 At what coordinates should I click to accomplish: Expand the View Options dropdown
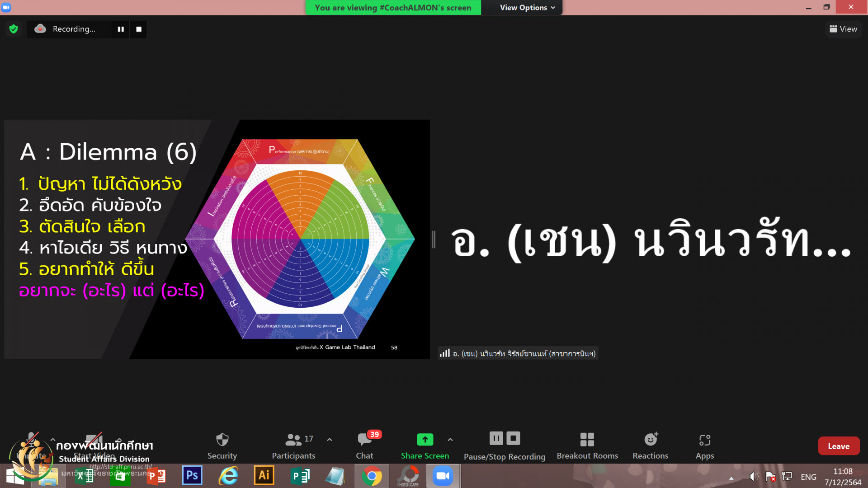pyautogui.click(x=527, y=8)
